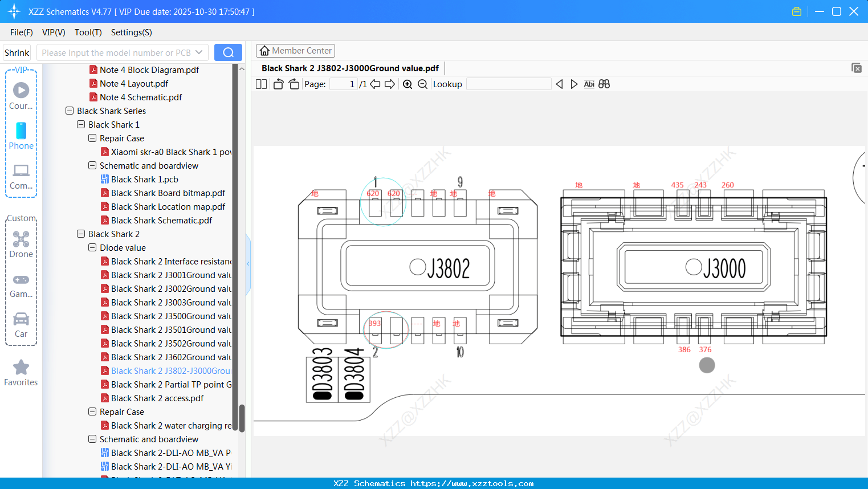Screen dimensions: 868x489
Task: Collapse the Black Shark Series node
Action: click(70, 111)
